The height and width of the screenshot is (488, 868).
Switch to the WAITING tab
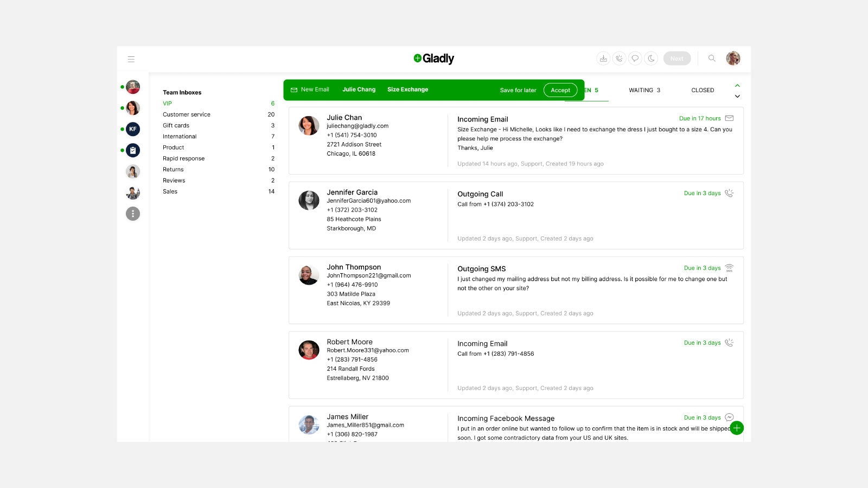pos(644,90)
